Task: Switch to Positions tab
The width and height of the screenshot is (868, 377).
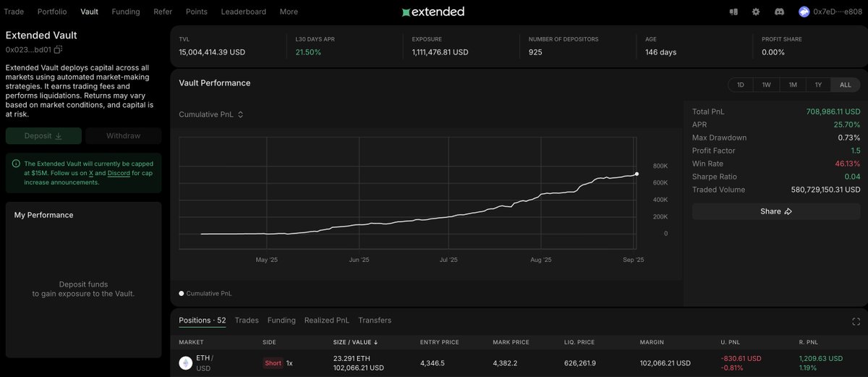Action: click(x=203, y=320)
